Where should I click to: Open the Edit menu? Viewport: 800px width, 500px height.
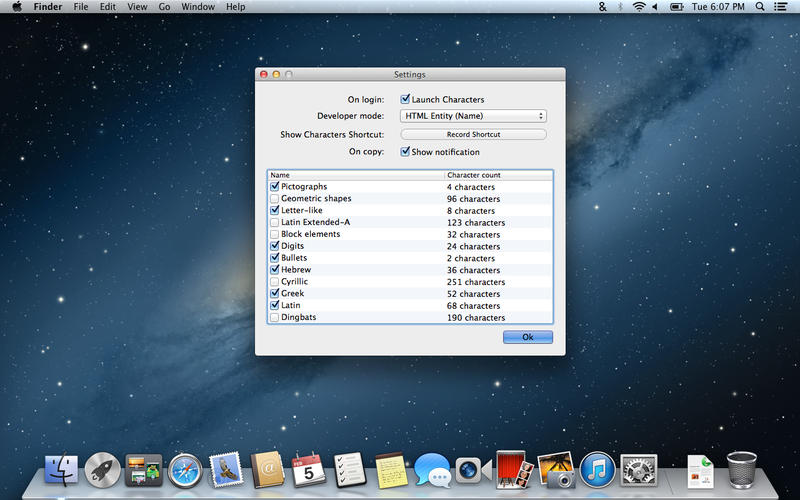click(108, 7)
